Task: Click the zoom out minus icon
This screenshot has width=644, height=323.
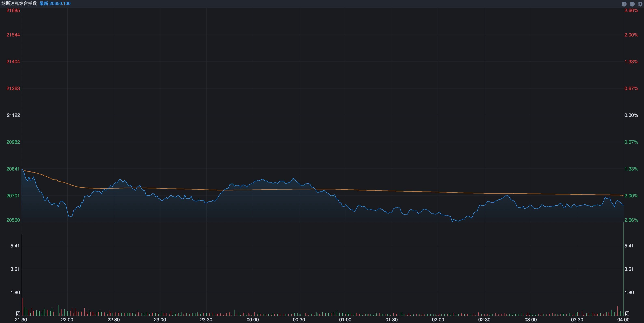Action: (x=632, y=4)
